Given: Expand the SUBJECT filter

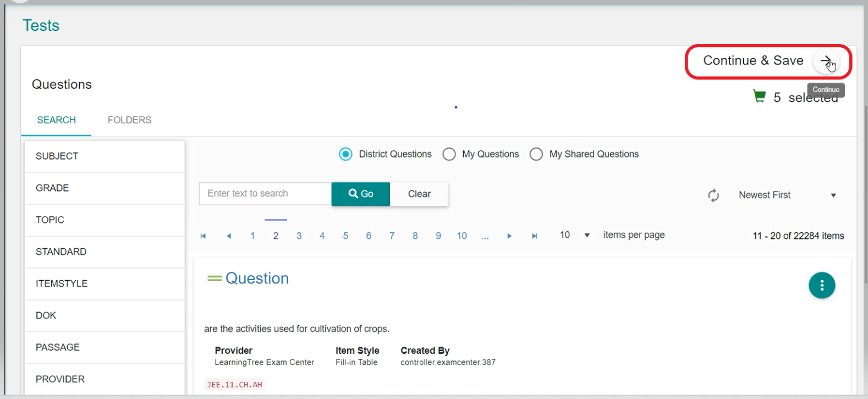Looking at the screenshot, I should (x=105, y=156).
